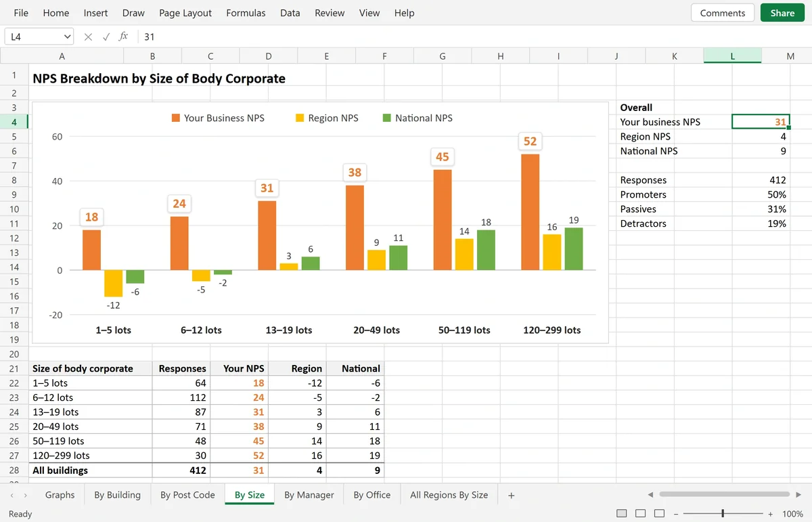
Task: Click the orange bar labeled 52
Action: (x=531, y=212)
